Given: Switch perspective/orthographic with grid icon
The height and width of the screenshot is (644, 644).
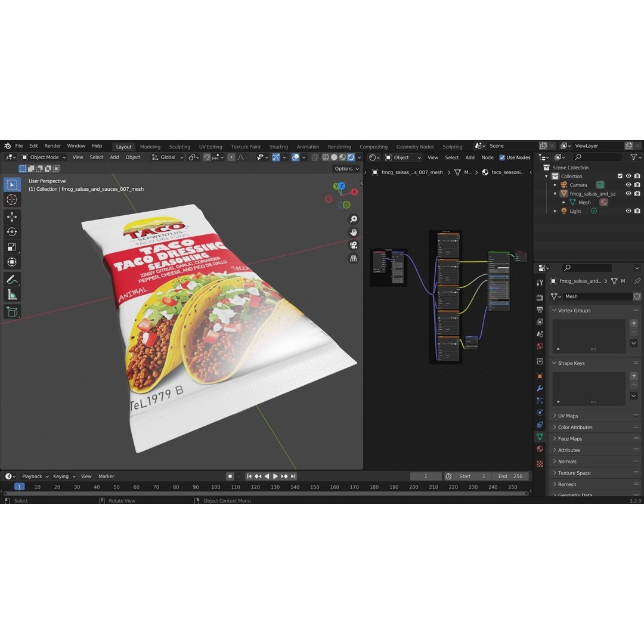Looking at the screenshot, I should (353, 258).
